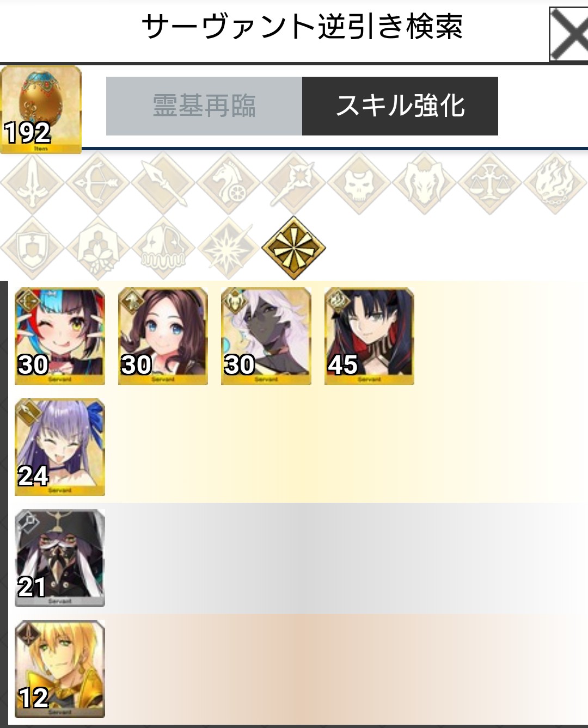Open the blond servant needing 12
Screen dimensions: 588x728
click(x=60, y=669)
